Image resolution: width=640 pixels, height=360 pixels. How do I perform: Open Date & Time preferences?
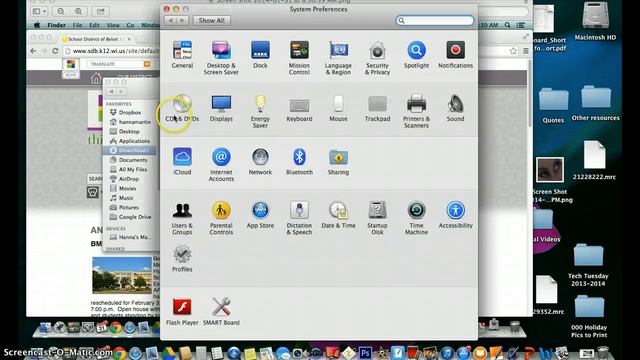tap(338, 215)
